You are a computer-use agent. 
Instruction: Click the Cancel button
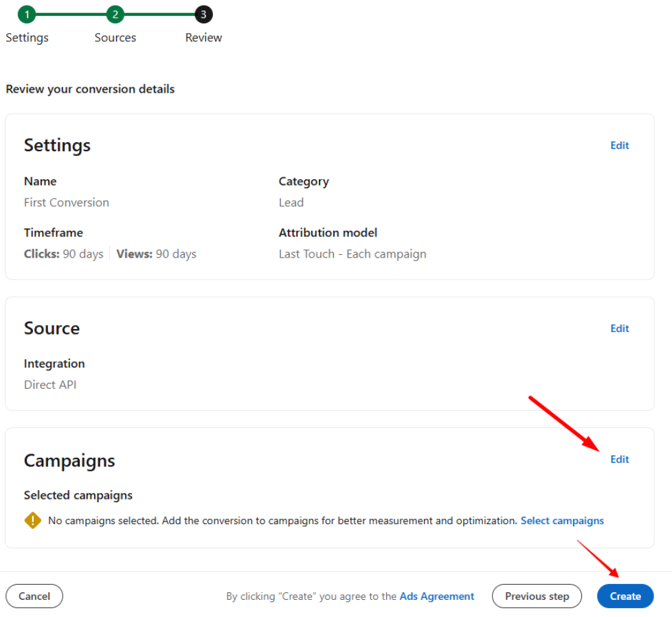click(x=34, y=596)
